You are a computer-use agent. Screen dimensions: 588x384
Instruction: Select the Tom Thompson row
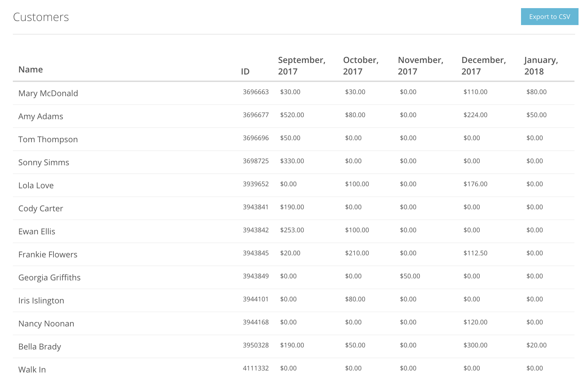48,139
